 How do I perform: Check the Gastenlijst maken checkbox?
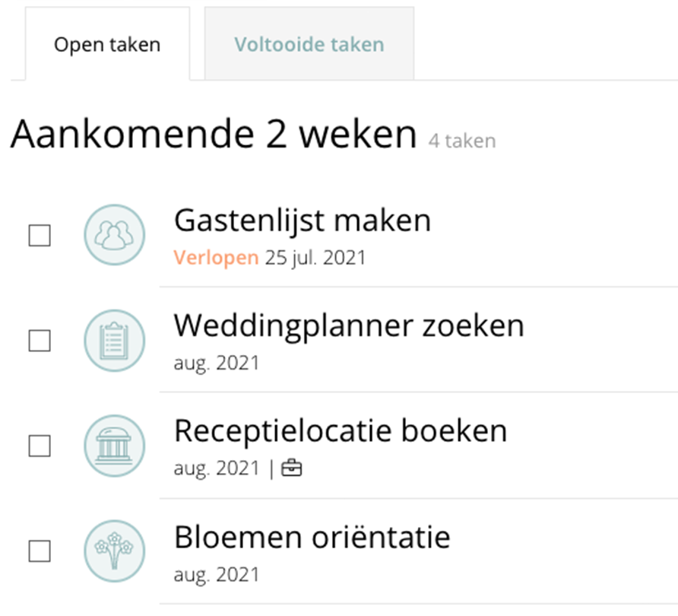coord(40,236)
